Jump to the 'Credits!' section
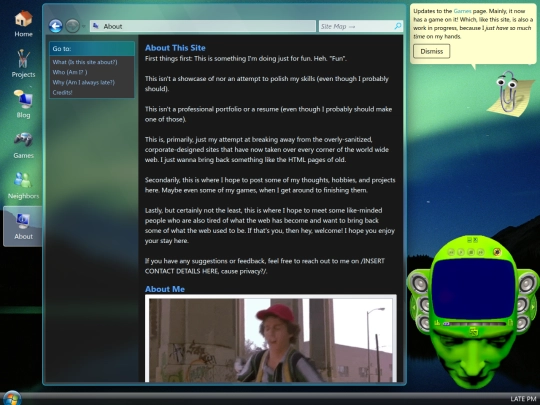The width and height of the screenshot is (540, 405). 62,92
